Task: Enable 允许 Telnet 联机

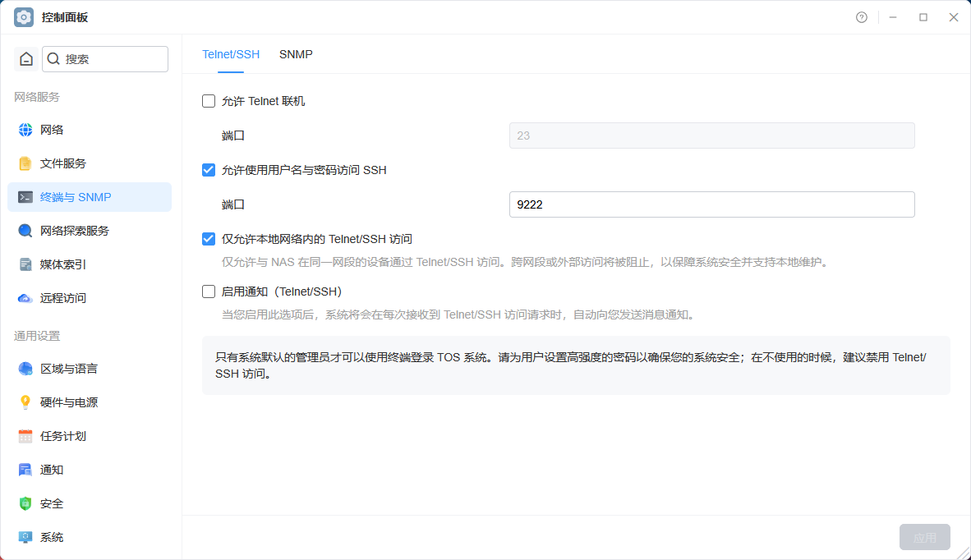Action: pyautogui.click(x=209, y=100)
